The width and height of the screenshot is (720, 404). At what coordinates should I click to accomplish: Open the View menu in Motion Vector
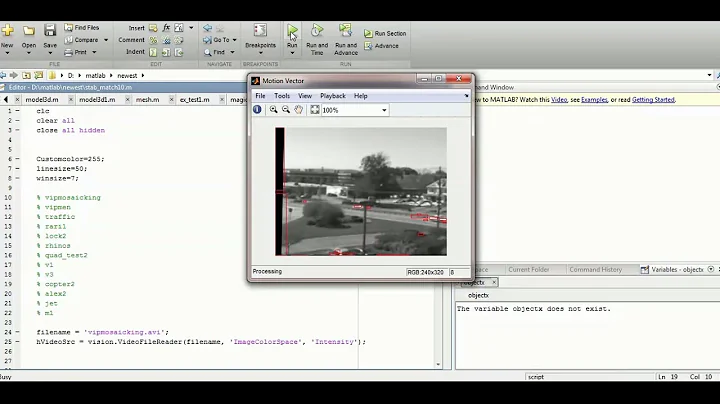pos(305,96)
